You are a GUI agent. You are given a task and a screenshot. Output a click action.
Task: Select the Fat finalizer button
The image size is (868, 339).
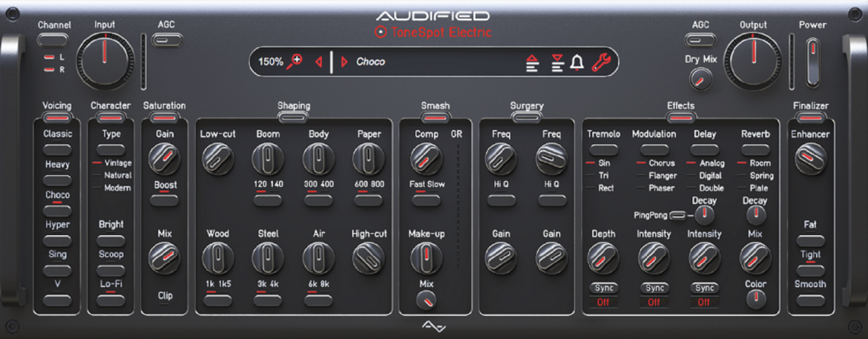click(810, 240)
